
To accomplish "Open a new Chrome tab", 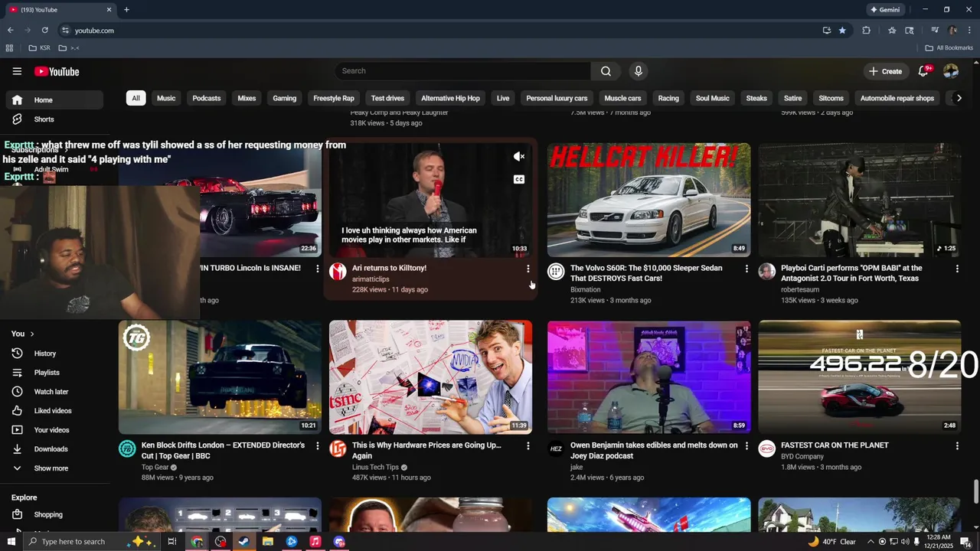I will pyautogui.click(x=126, y=9).
